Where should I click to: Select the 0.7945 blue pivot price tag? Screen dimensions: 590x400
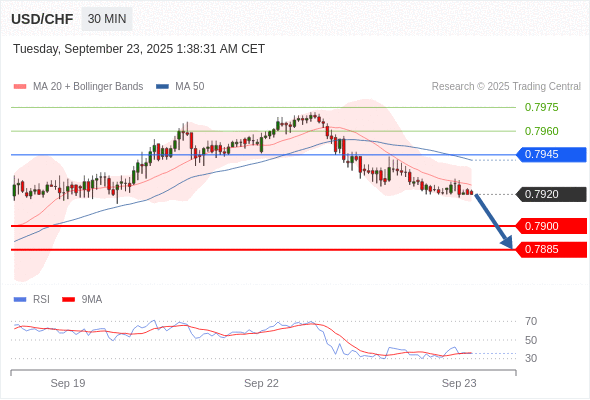(551, 155)
